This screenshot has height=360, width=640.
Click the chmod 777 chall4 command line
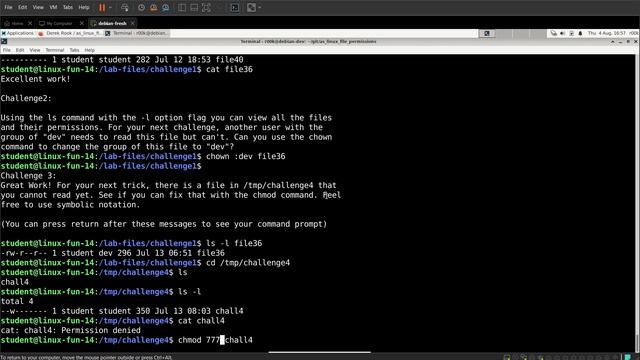click(x=127, y=340)
